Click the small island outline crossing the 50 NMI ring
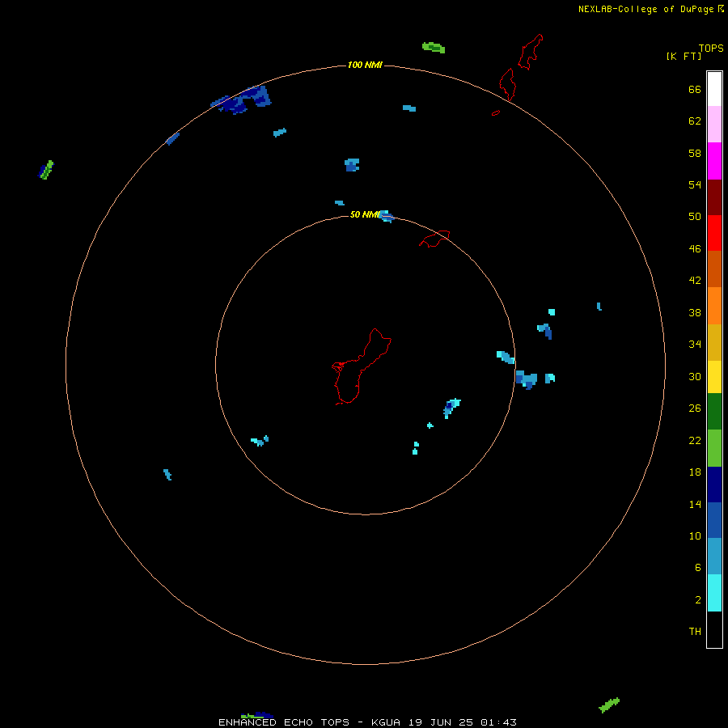The image size is (728, 728). pos(434,239)
